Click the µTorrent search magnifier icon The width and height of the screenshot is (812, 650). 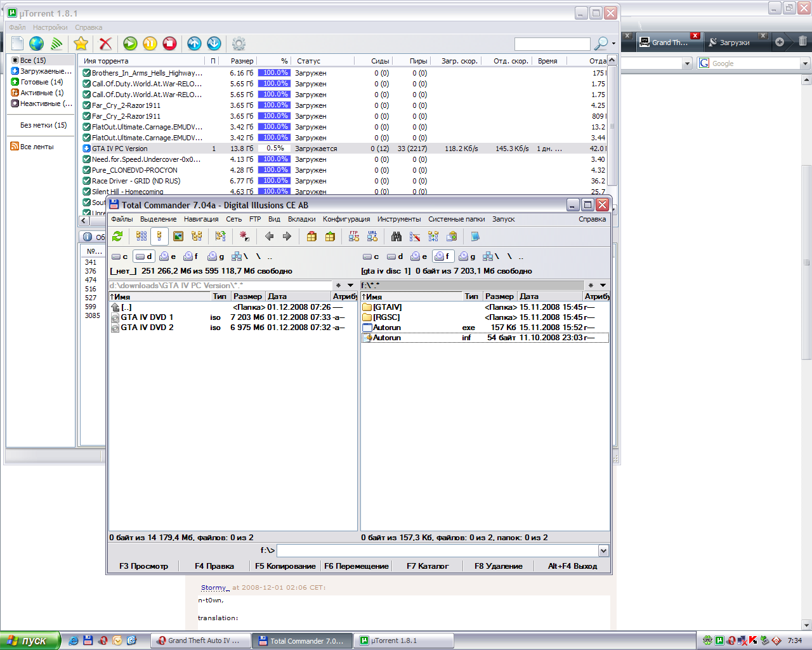tap(600, 43)
